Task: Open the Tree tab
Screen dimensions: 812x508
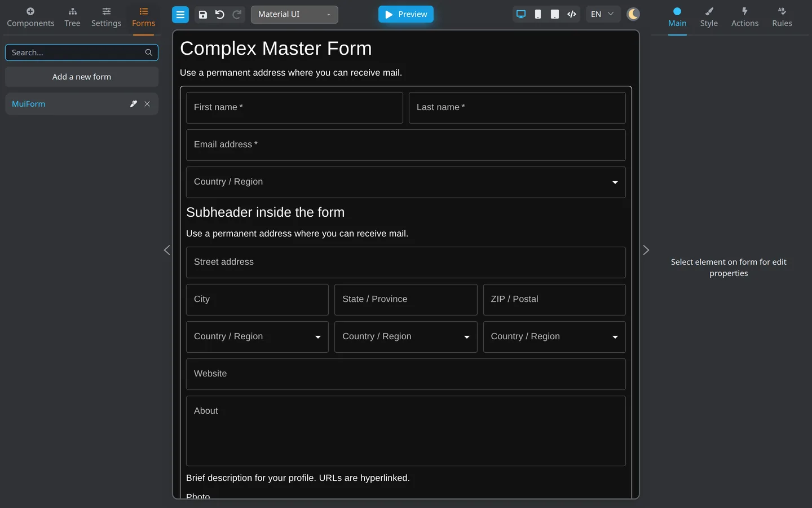Action: [72, 17]
